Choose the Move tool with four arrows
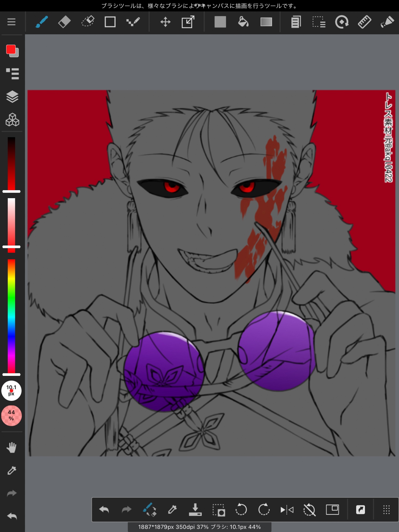 (x=165, y=22)
